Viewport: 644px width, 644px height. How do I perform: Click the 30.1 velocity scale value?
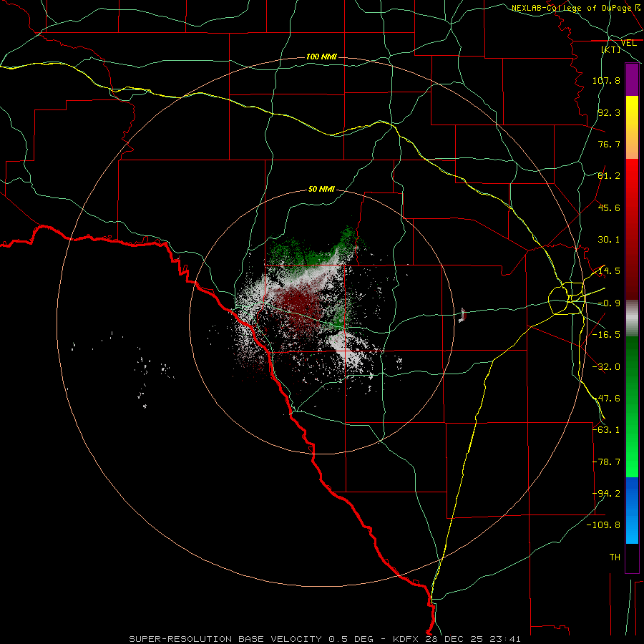pos(609,240)
